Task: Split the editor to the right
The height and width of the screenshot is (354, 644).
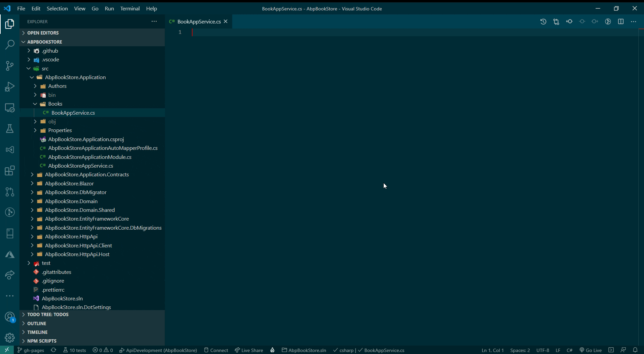Action: pyautogui.click(x=621, y=22)
